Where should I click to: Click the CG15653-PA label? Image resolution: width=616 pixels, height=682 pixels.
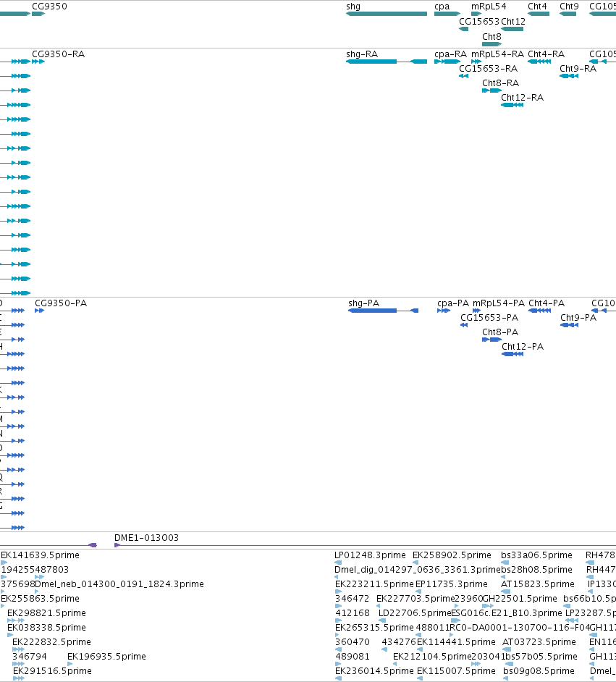click(489, 318)
